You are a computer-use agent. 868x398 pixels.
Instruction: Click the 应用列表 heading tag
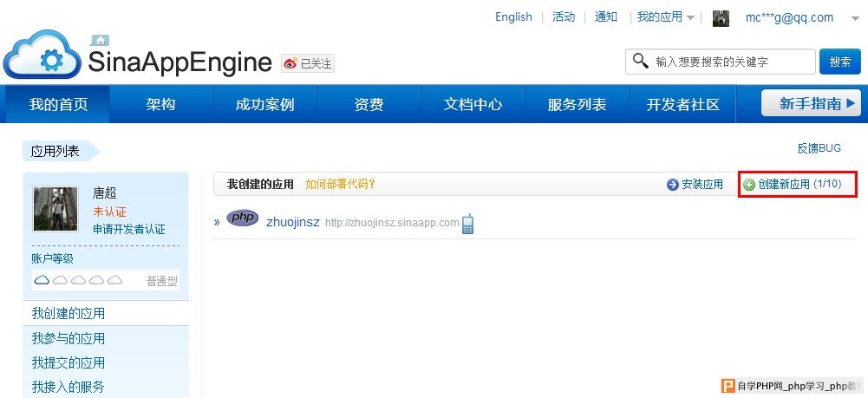pyautogui.click(x=61, y=151)
